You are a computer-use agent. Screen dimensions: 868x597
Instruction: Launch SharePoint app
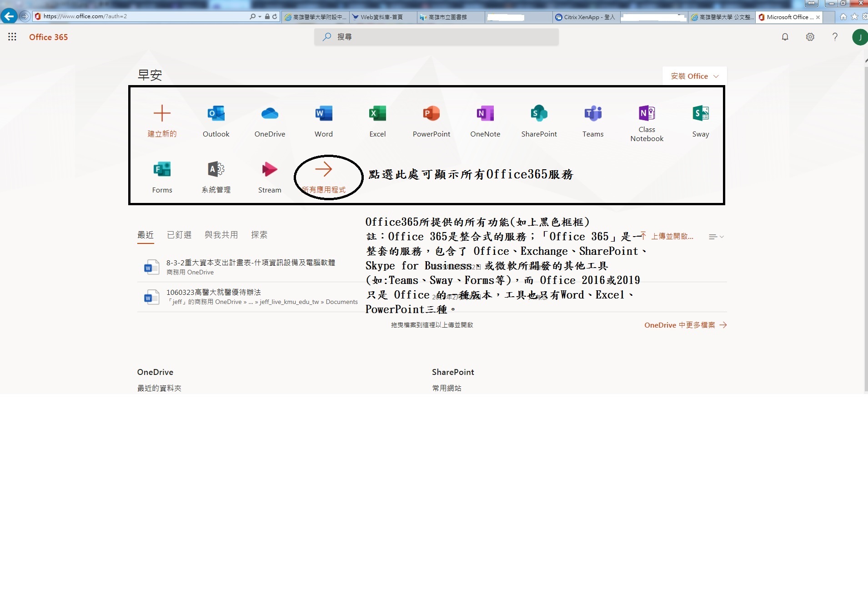click(x=539, y=121)
